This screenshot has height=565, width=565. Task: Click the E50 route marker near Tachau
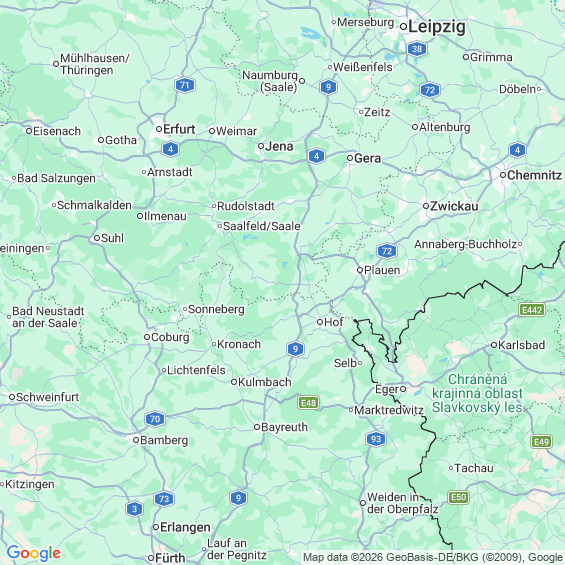458,498
